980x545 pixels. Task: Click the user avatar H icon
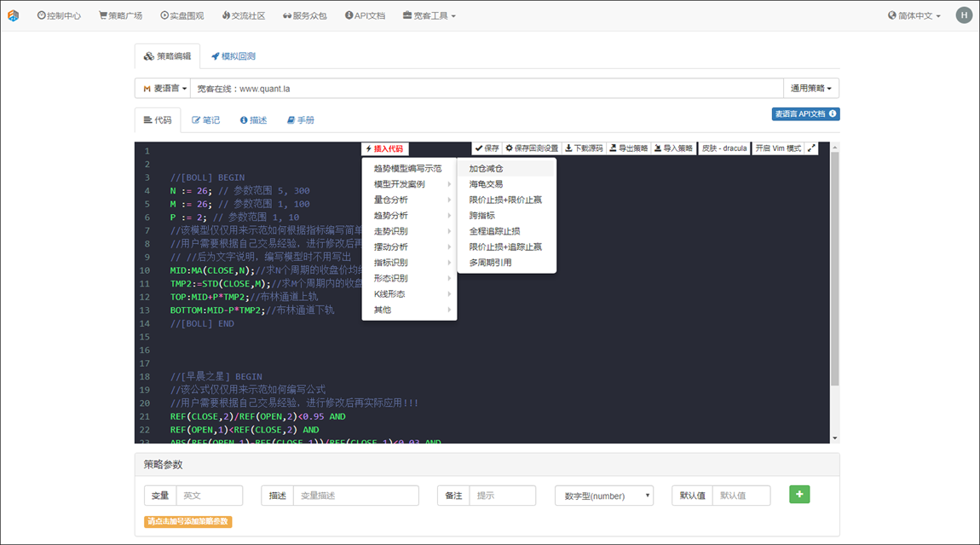(x=963, y=15)
